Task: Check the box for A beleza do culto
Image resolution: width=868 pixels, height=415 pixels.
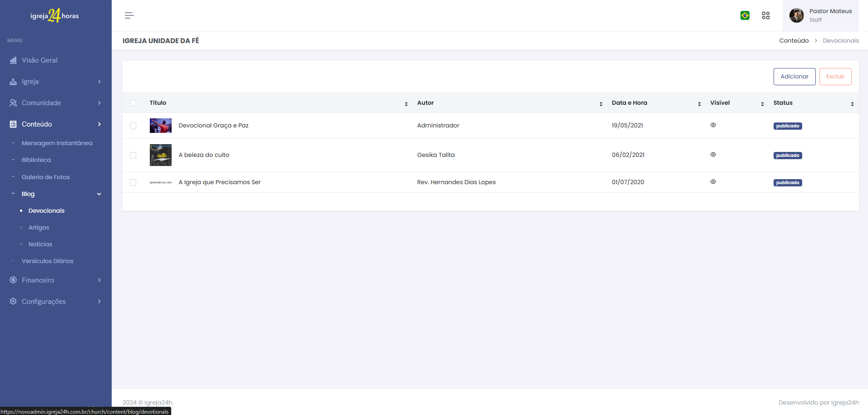Action: tap(133, 155)
